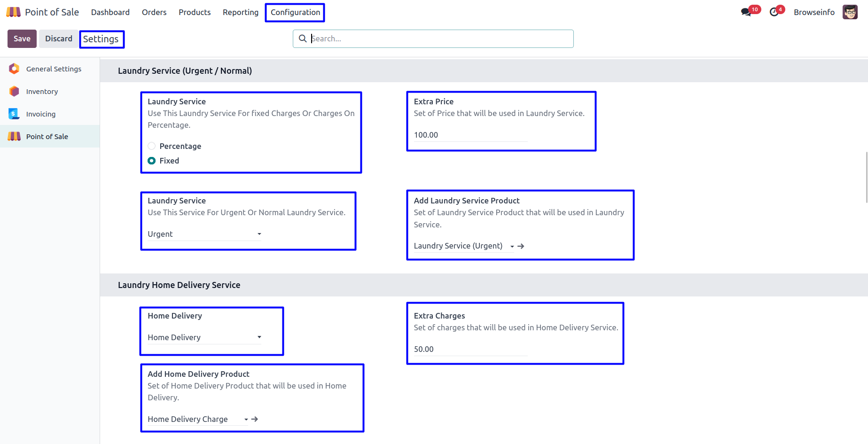Open the activities clock icon
The width and height of the screenshot is (868, 444).
pos(774,12)
